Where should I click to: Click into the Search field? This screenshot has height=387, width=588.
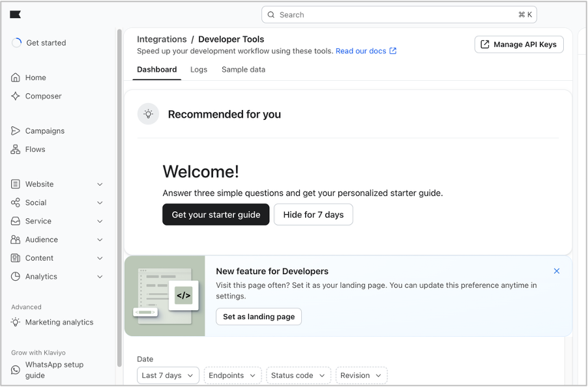click(399, 14)
